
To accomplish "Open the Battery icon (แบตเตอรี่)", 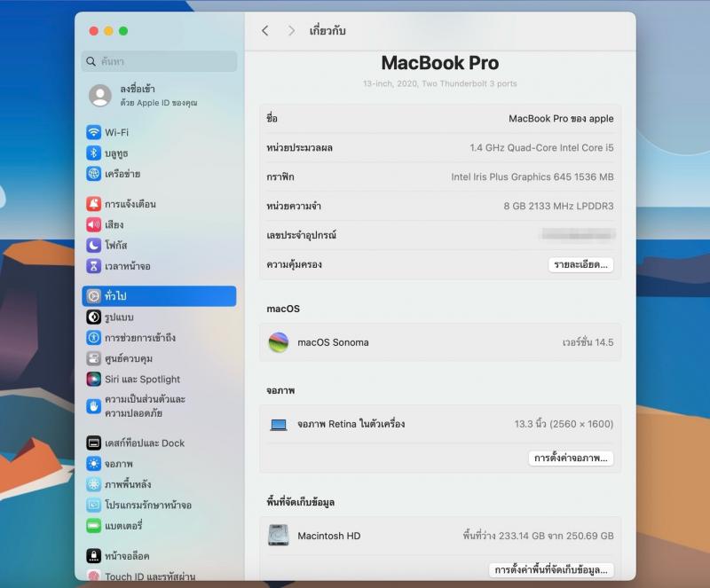I will click(94, 526).
